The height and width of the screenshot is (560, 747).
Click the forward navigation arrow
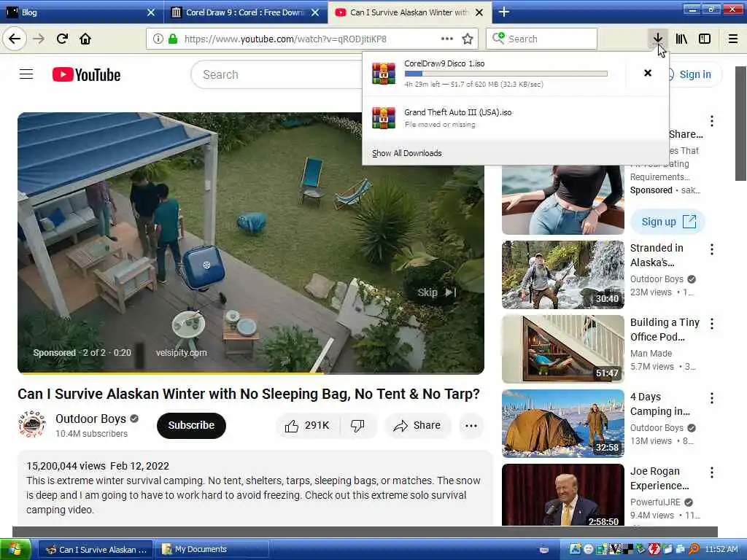[39, 39]
